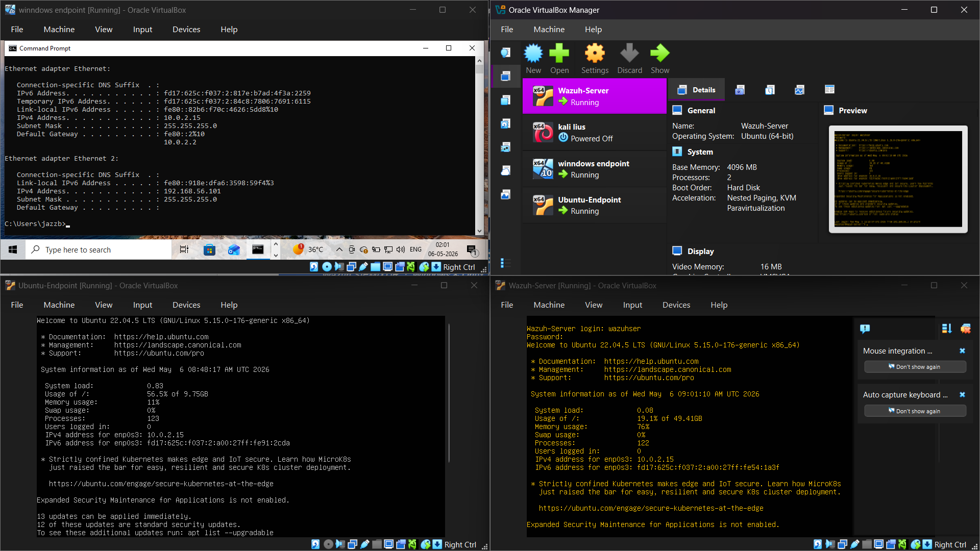The height and width of the screenshot is (551, 980).
Task: Select the Wazuh-Server VM in the list
Action: point(594,96)
